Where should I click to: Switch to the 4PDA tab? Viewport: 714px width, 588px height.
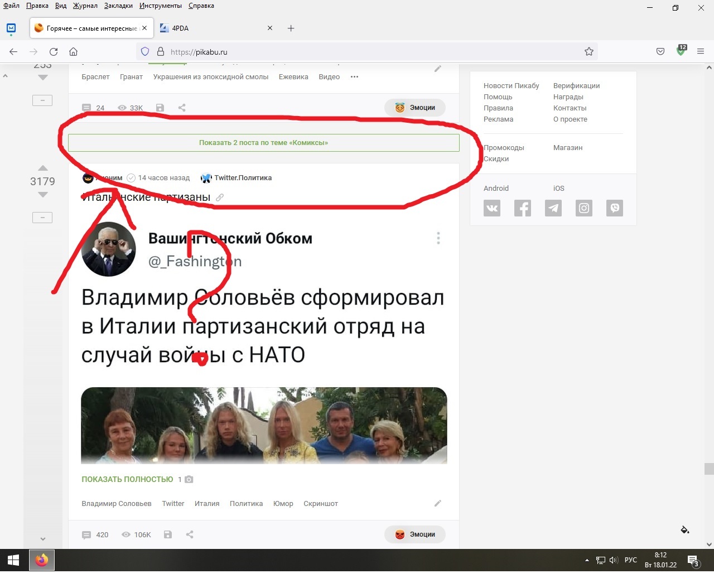tap(216, 28)
